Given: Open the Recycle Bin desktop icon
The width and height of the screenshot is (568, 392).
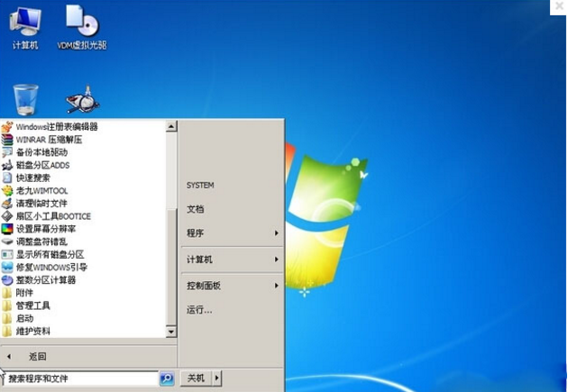Looking at the screenshot, I should [25, 99].
